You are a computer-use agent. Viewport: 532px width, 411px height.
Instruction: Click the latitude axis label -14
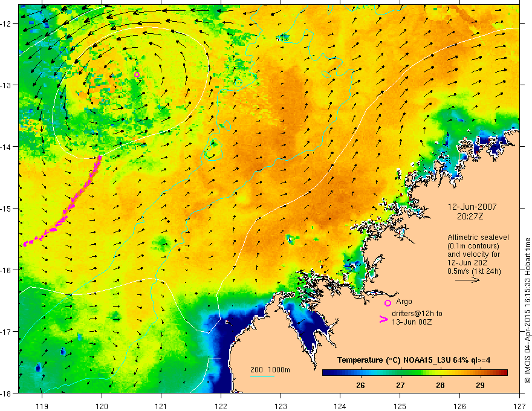(x=7, y=146)
